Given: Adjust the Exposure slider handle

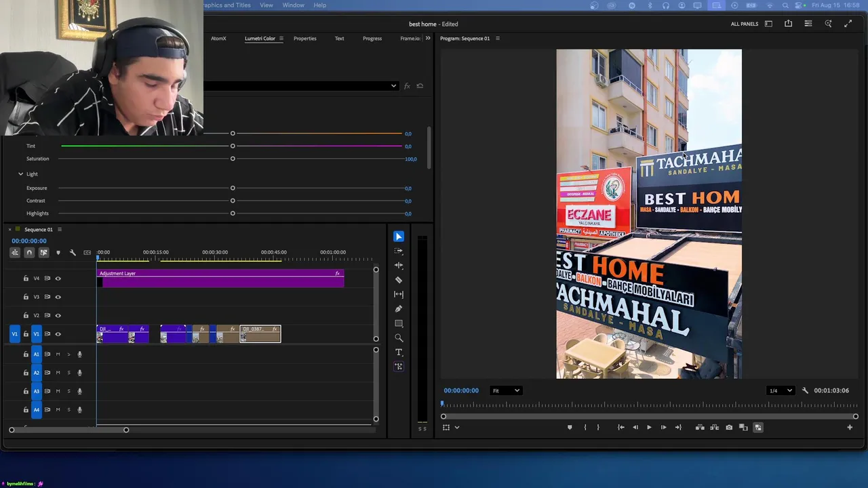Looking at the screenshot, I should (233, 188).
